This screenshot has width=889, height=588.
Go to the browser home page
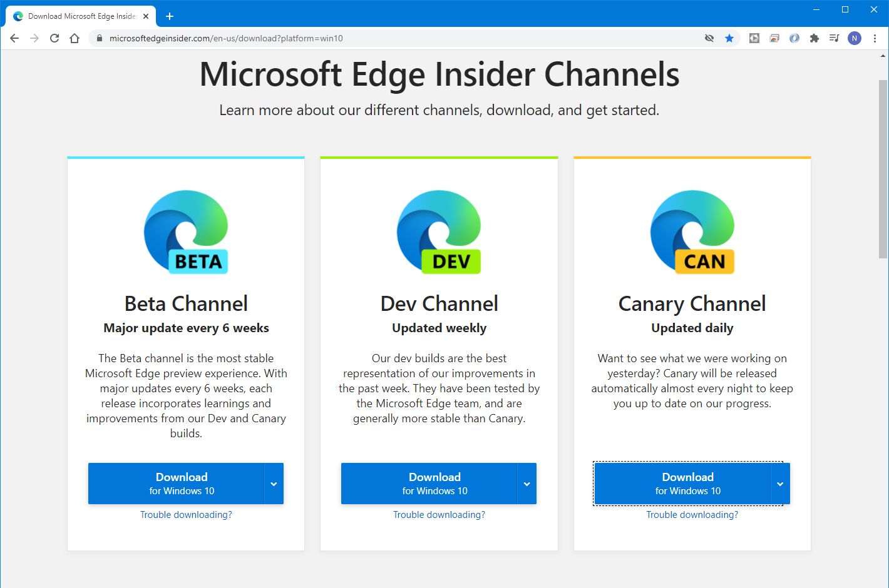coord(75,38)
